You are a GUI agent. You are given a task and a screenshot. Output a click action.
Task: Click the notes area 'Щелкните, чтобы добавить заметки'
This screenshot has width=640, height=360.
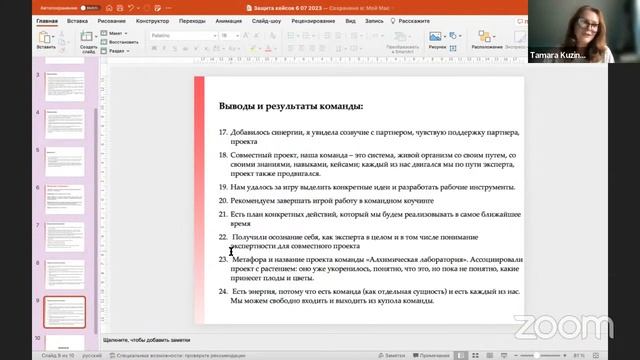147,340
